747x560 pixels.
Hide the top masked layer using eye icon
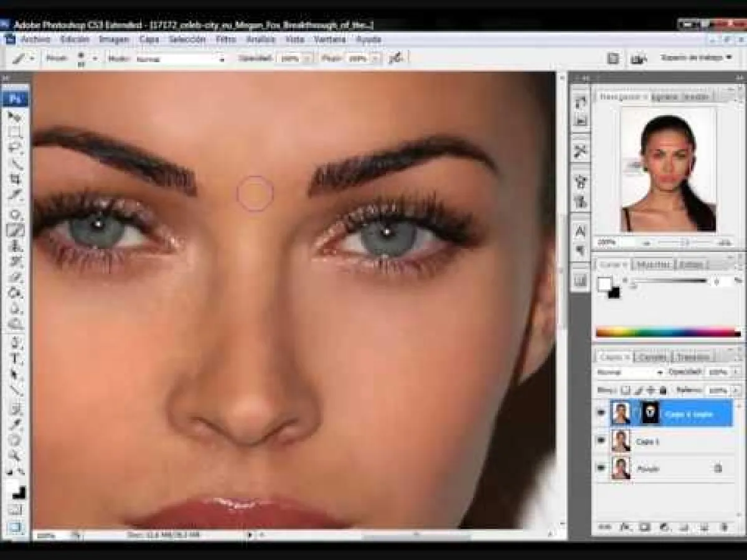point(601,413)
